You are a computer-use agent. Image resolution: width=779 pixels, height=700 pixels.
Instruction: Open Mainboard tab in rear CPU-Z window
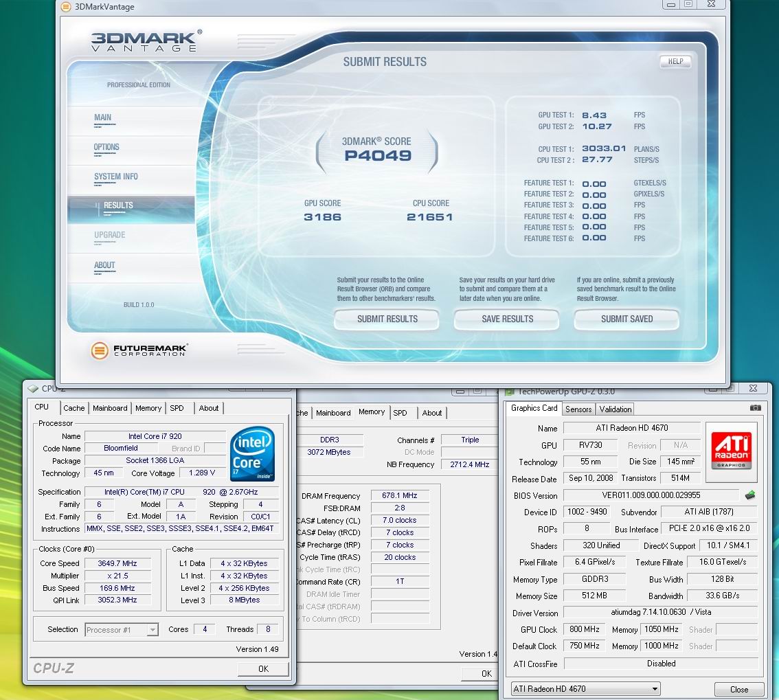click(333, 413)
